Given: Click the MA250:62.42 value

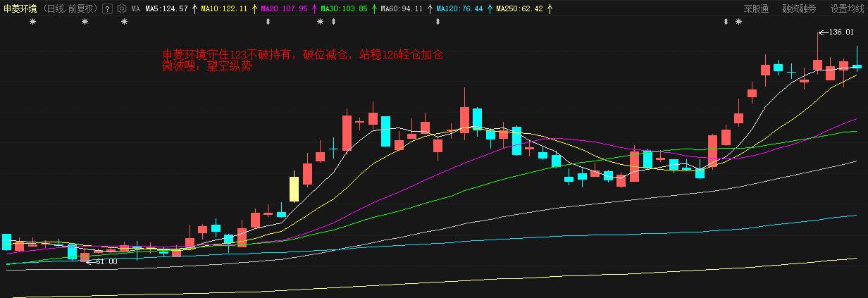Looking at the screenshot, I should coord(519,9).
